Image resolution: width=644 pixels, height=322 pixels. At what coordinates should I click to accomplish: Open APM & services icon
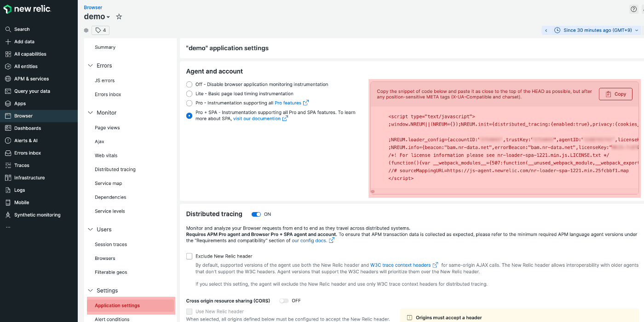8,79
